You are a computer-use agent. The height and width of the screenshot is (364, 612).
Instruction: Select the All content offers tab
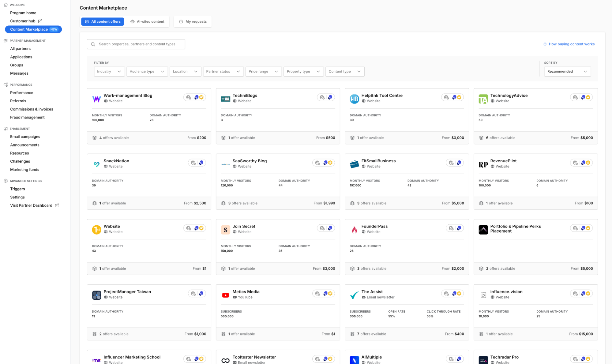click(103, 21)
